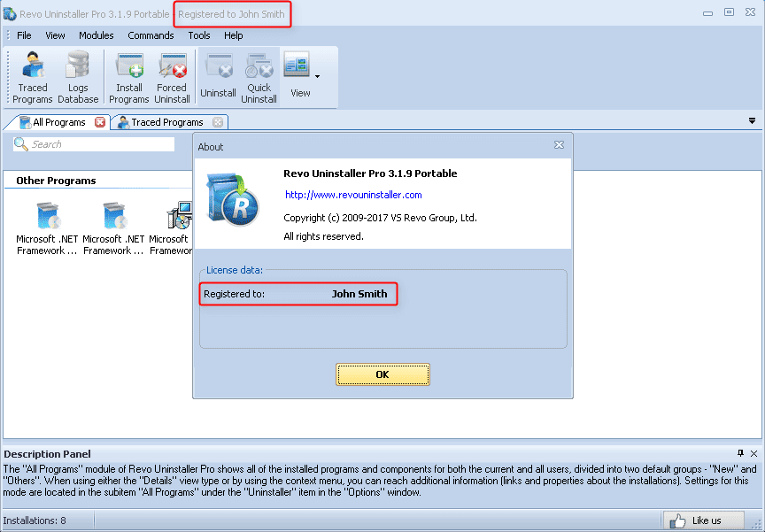Close the About dialog
Screen dimensions: 765x532
559,145
